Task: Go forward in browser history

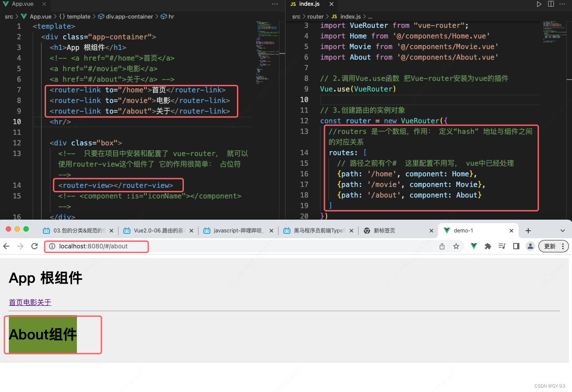Action: pos(20,246)
